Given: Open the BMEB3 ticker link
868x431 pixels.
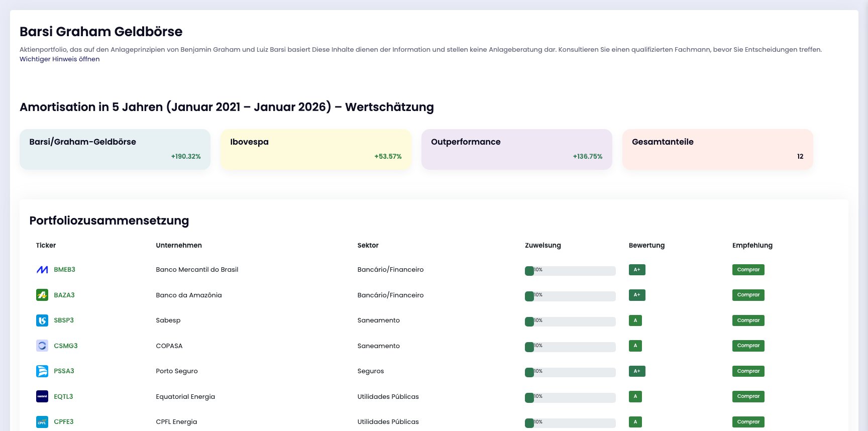Looking at the screenshot, I should pos(65,270).
